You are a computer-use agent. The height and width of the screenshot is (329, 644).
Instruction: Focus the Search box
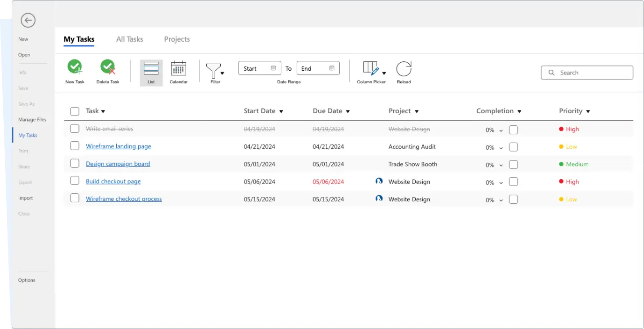click(x=587, y=73)
